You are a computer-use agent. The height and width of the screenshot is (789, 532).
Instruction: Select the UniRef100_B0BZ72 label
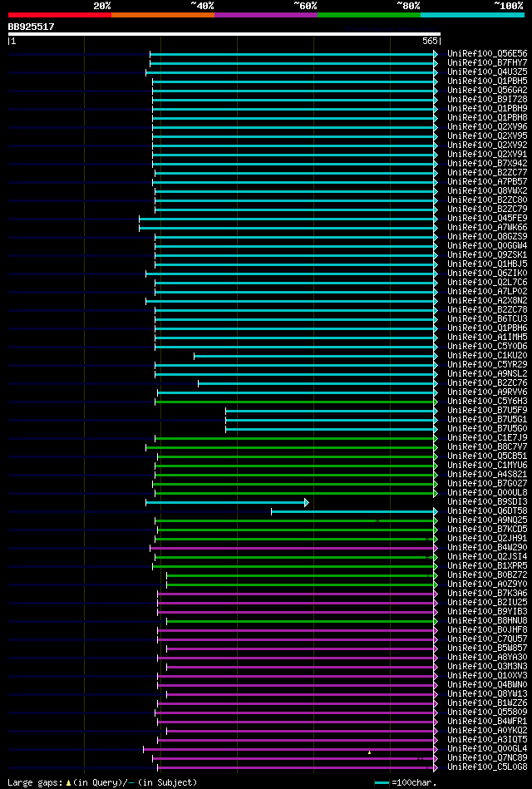tap(488, 574)
